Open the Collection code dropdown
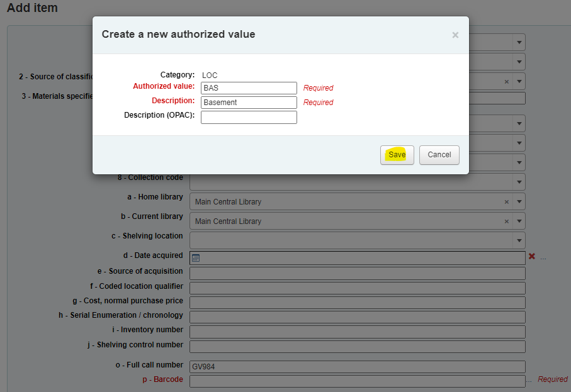 [x=519, y=182]
